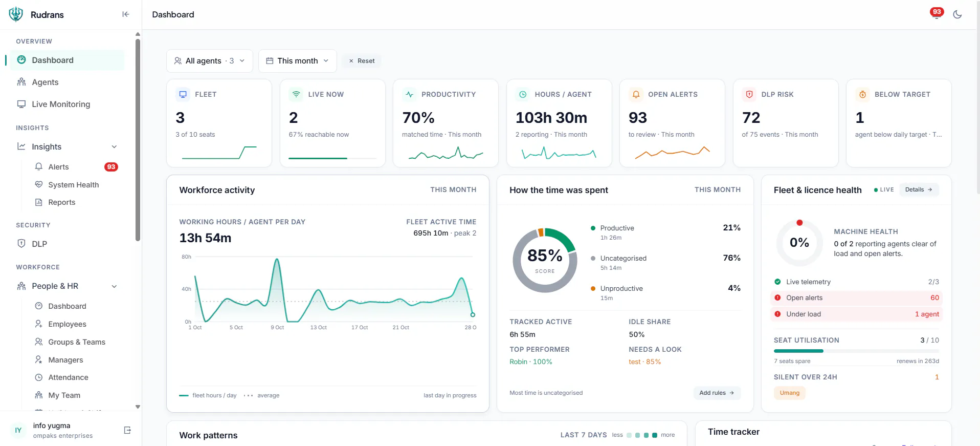
Task: Open the All agents filter dropdown
Action: [x=210, y=61]
